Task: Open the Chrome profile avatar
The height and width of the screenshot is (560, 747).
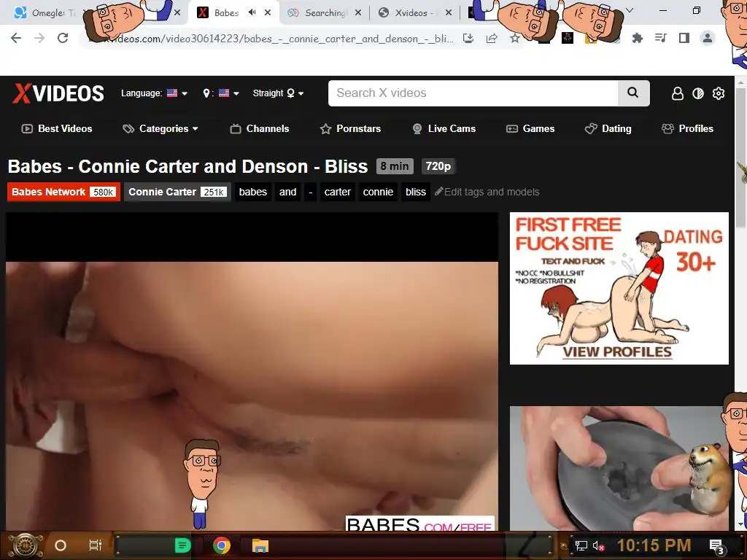Action: click(708, 38)
